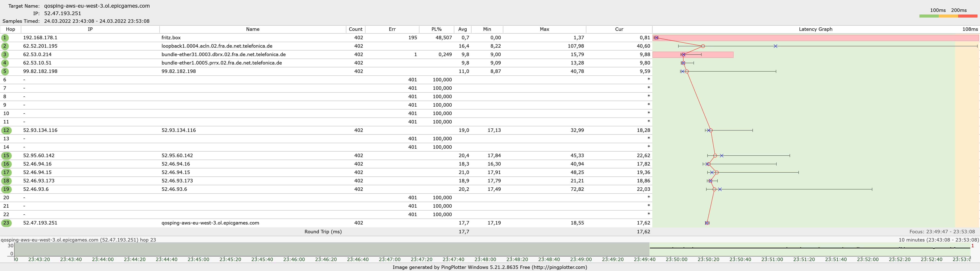This screenshot has height=271, width=980.
Task: Click the hop 17 green circle icon
Action: pos(6,172)
